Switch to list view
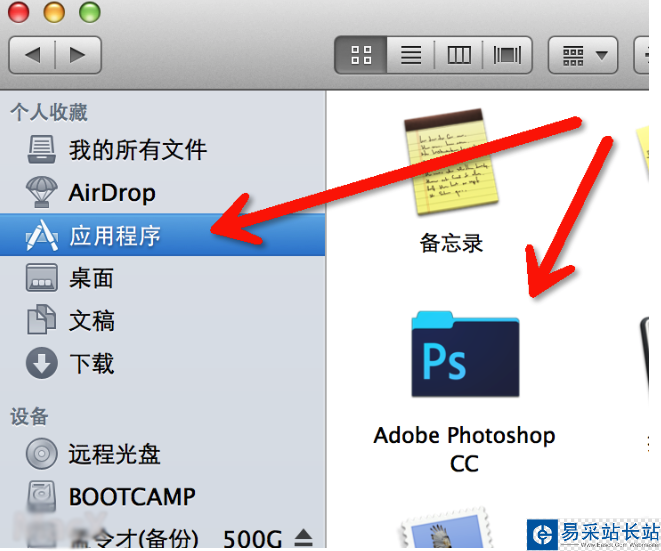 (411, 55)
